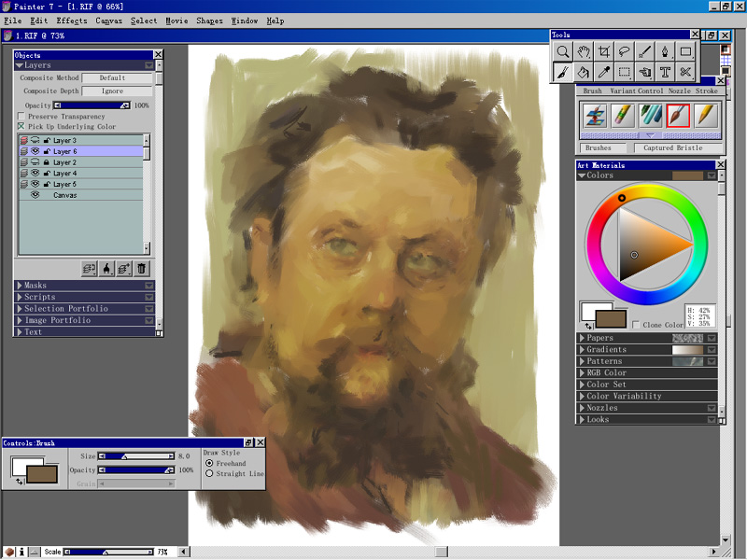Choose the Erasers brush category icon
The image size is (747, 560).
coord(623,116)
